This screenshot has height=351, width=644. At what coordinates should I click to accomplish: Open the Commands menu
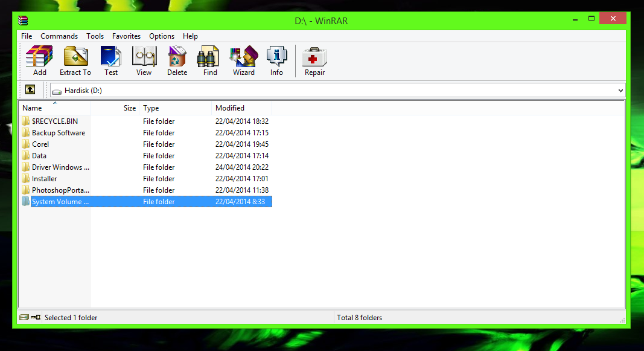pyautogui.click(x=59, y=36)
